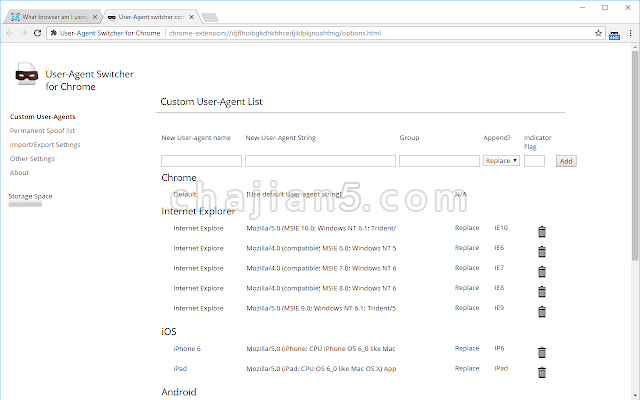The width and height of the screenshot is (640, 400).
Task: Select the Chrome 'Default' entry name
Action: click(x=184, y=194)
